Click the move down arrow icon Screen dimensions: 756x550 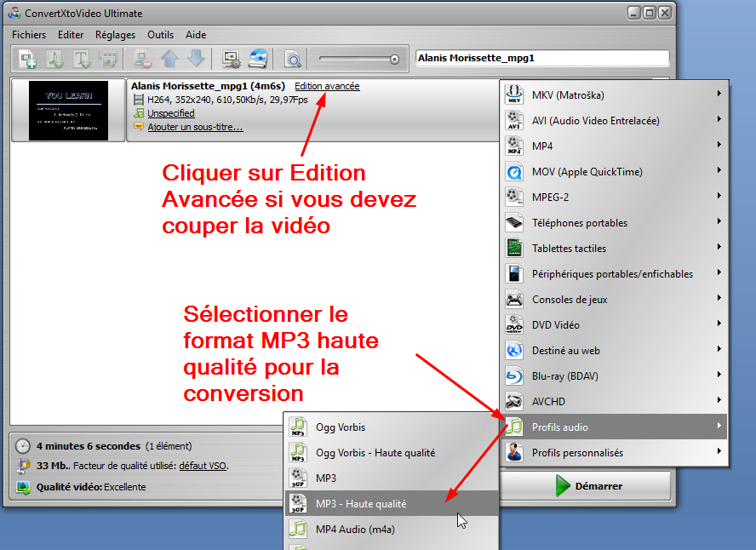196,59
